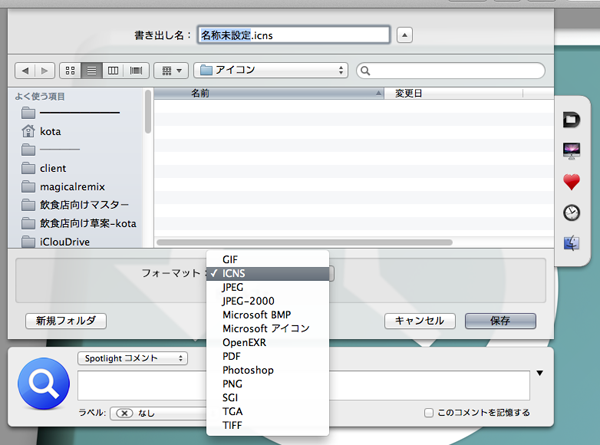The width and height of the screenshot is (600, 445).
Task: Check このコメントを記憶する checkbox
Action: pos(429,412)
